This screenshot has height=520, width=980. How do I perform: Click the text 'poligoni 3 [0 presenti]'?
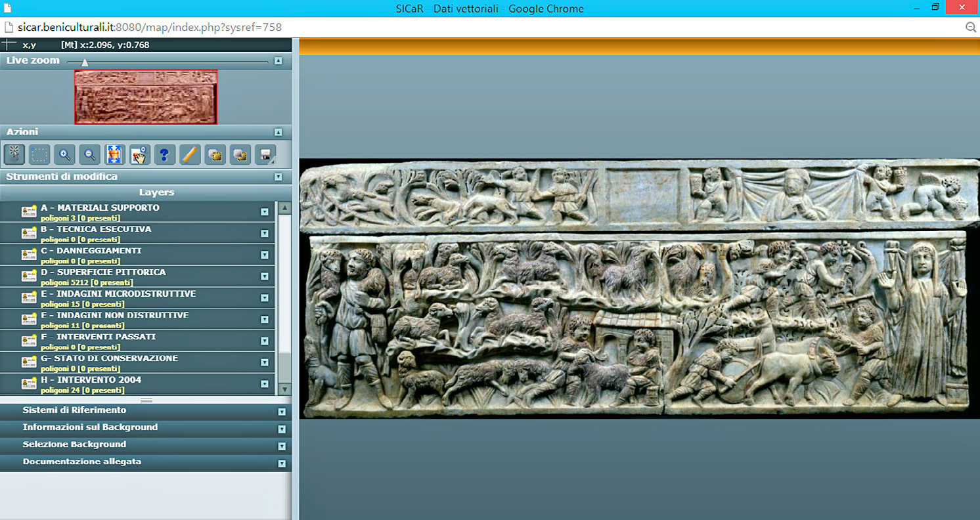[80, 218]
